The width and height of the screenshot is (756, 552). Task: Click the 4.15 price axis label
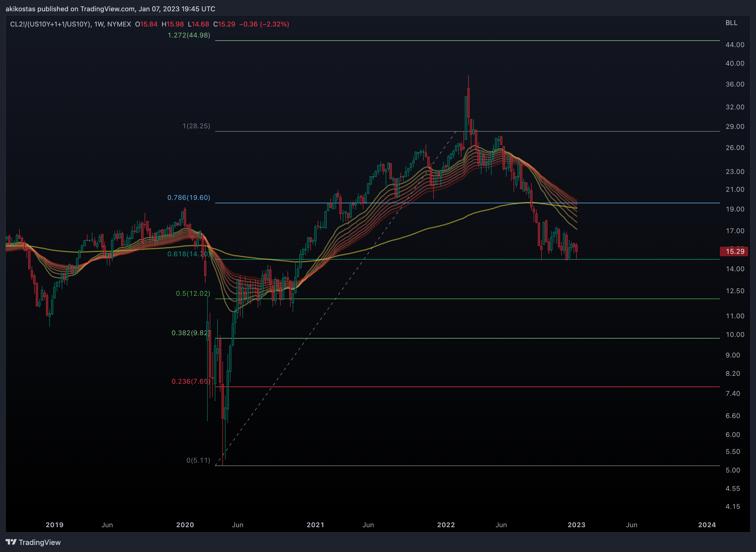pyautogui.click(x=733, y=507)
